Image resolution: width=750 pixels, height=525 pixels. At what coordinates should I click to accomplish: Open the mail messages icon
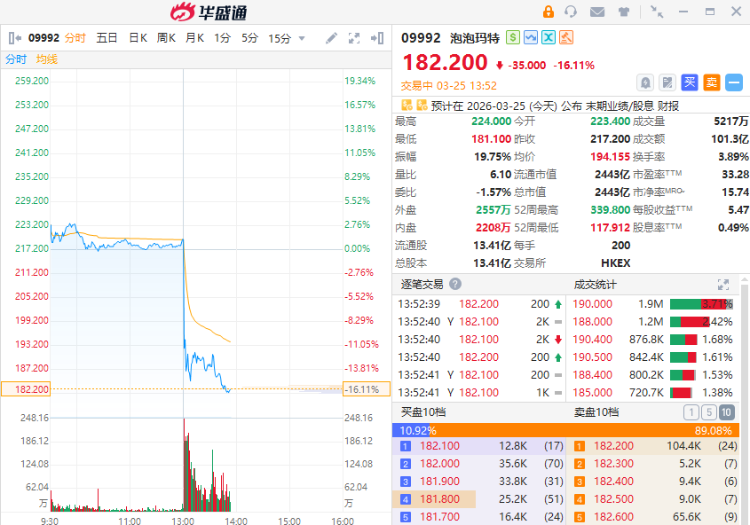(597, 11)
